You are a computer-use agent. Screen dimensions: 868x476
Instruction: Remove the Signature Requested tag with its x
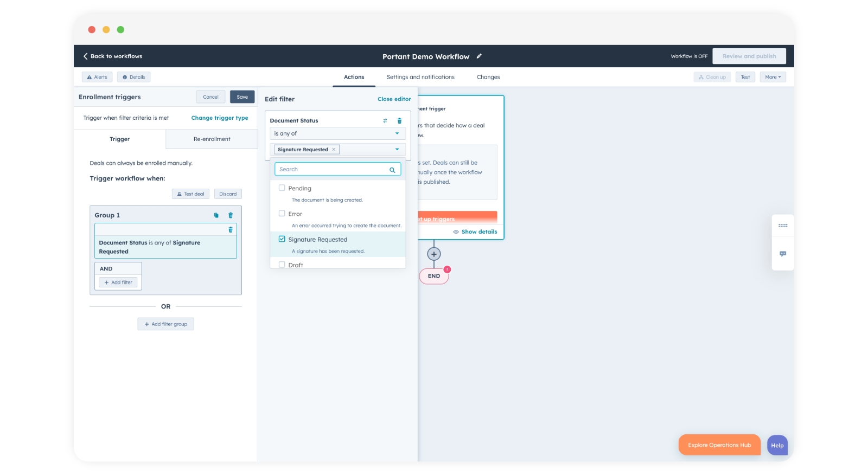334,150
